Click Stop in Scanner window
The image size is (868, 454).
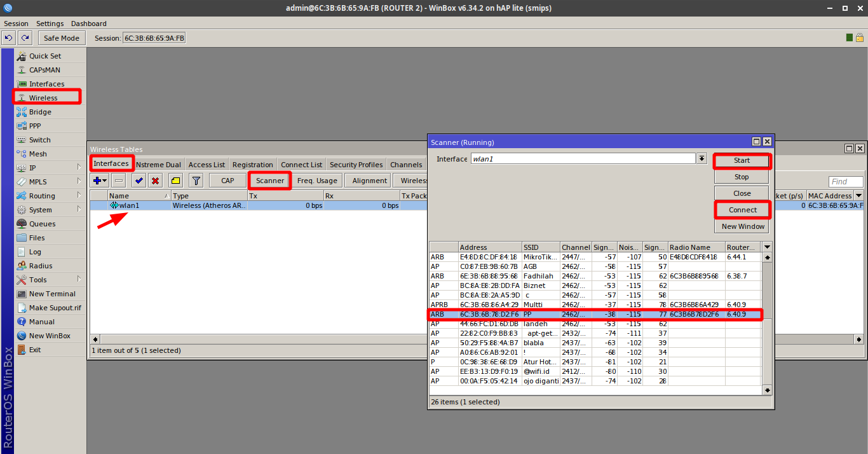coord(742,177)
